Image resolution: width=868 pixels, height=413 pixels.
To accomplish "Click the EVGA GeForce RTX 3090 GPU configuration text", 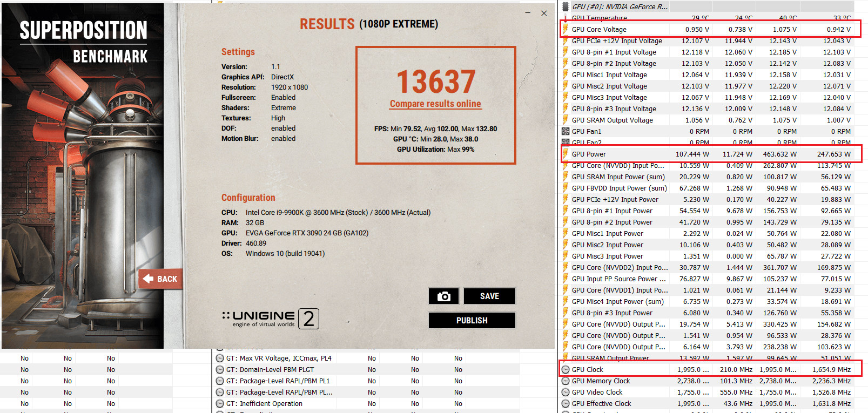I will click(x=307, y=233).
